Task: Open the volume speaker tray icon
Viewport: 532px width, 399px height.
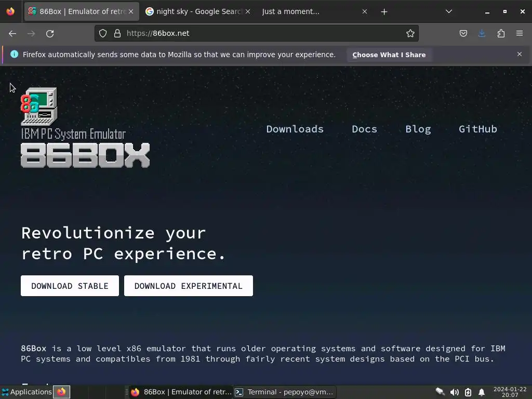Action: coord(454,392)
